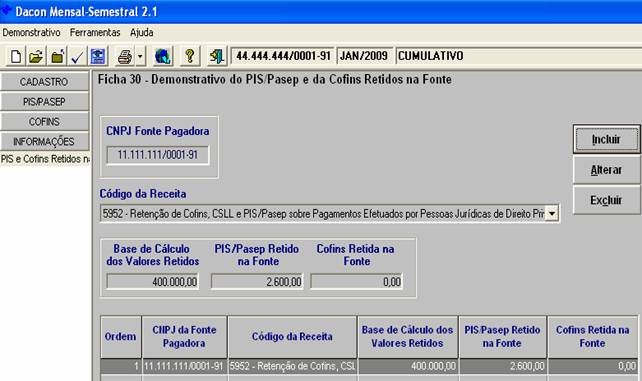Open a demonstrativo with the open-folder icon
Image resolution: width=642 pixels, height=381 pixels.
(x=36, y=56)
